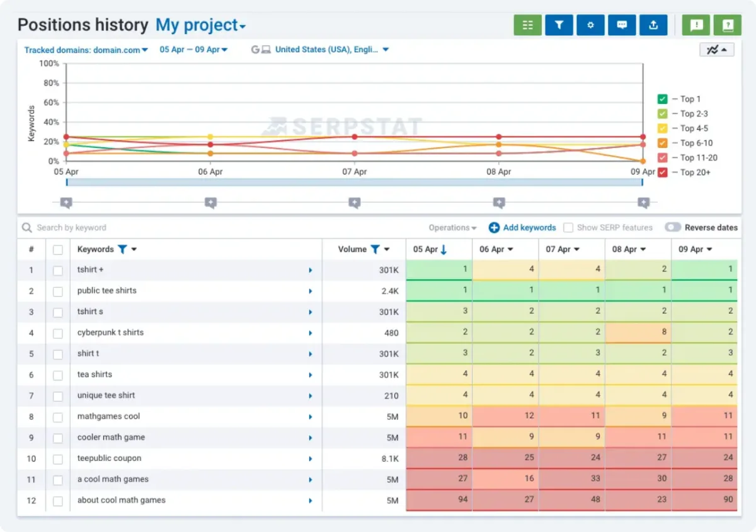This screenshot has height=532, width=756.
Task: Click the a cool math games keyword
Action: tap(113, 479)
